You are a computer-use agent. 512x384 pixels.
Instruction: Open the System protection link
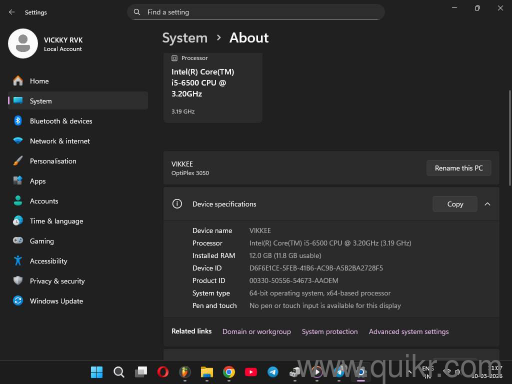click(330, 332)
